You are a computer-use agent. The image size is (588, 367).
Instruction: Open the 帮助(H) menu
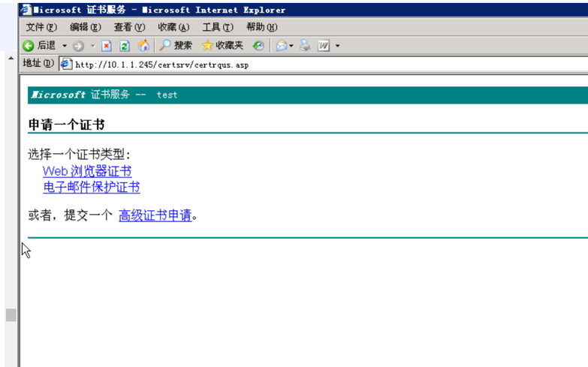point(262,27)
